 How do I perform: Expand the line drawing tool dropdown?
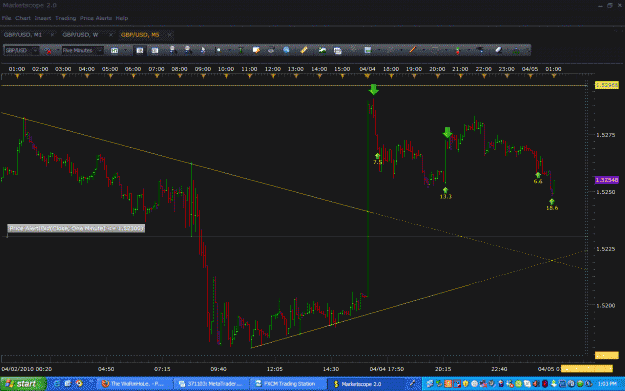(x=423, y=51)
